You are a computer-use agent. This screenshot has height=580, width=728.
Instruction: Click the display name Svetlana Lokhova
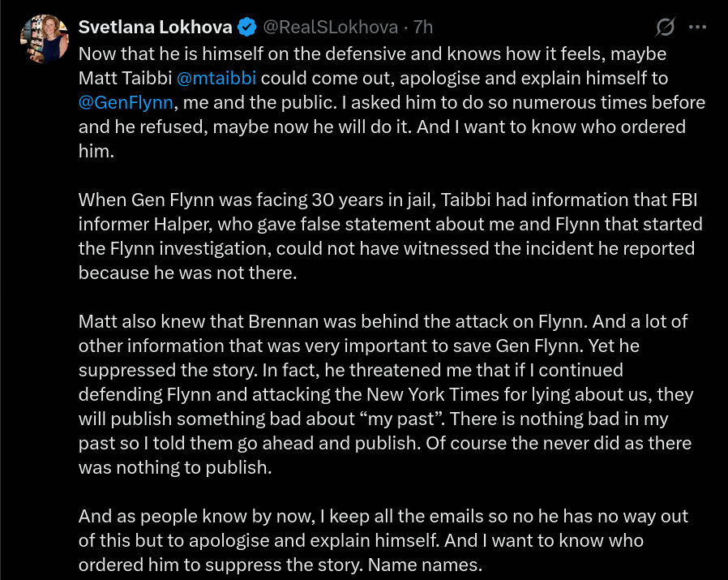tap(155, 27)
